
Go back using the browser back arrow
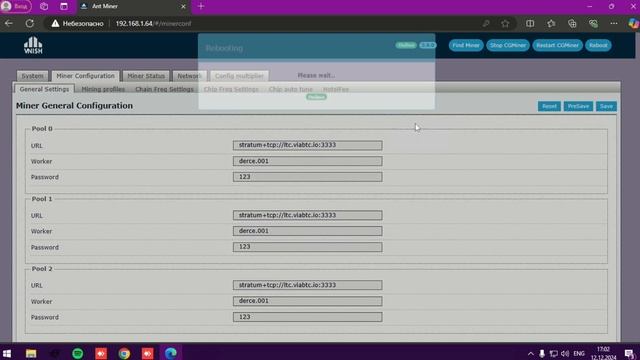pyautogui.click(x=9, y=24)
